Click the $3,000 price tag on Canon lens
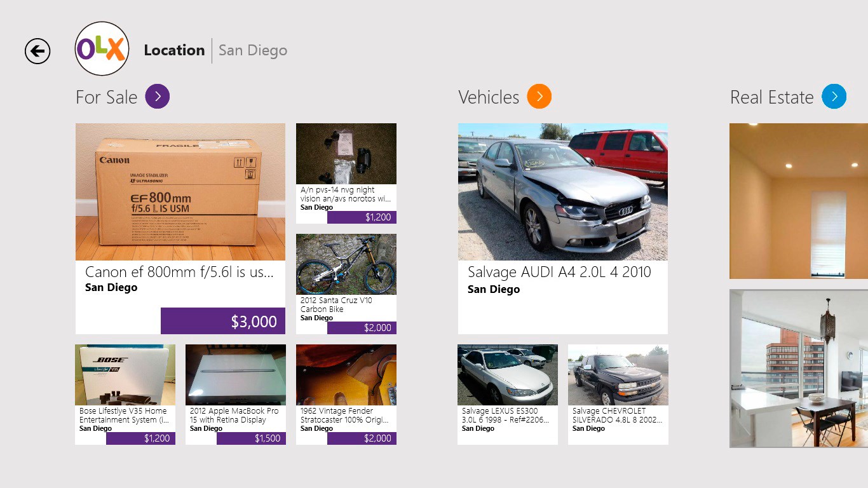 coord(223,321)
